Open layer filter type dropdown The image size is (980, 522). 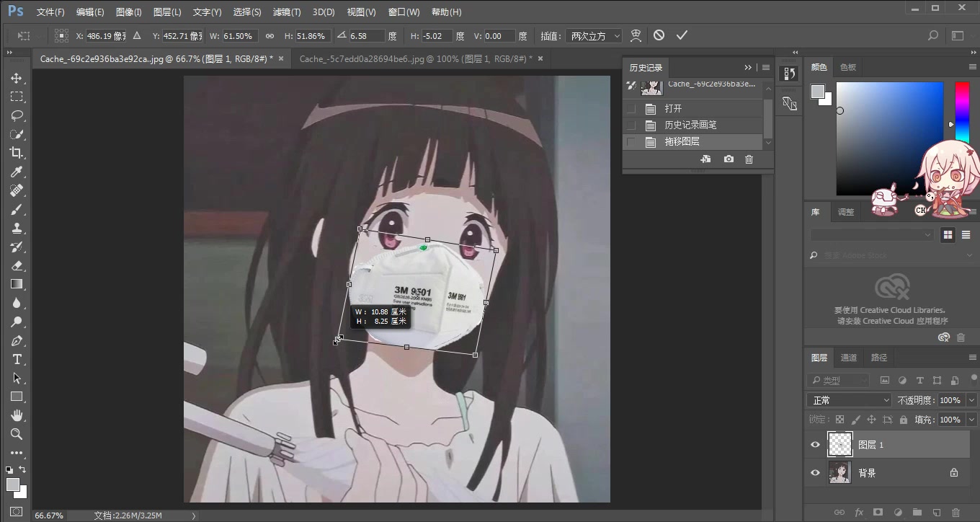(839, 380)
